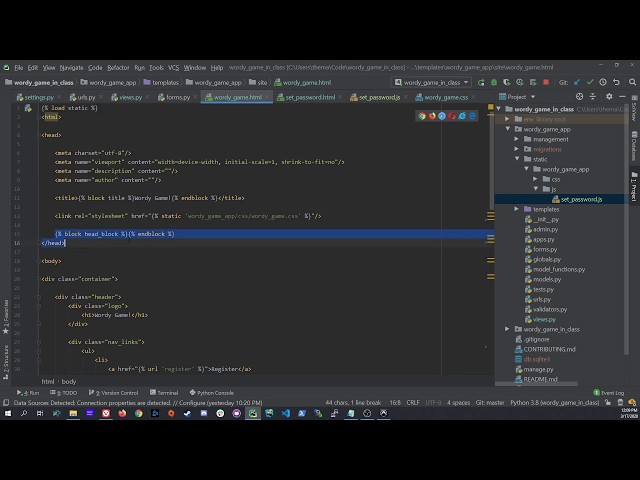Click locate-in-tree crosshair icon in Project panel
This screenshot has height=480, width=640.
point(579,97)
